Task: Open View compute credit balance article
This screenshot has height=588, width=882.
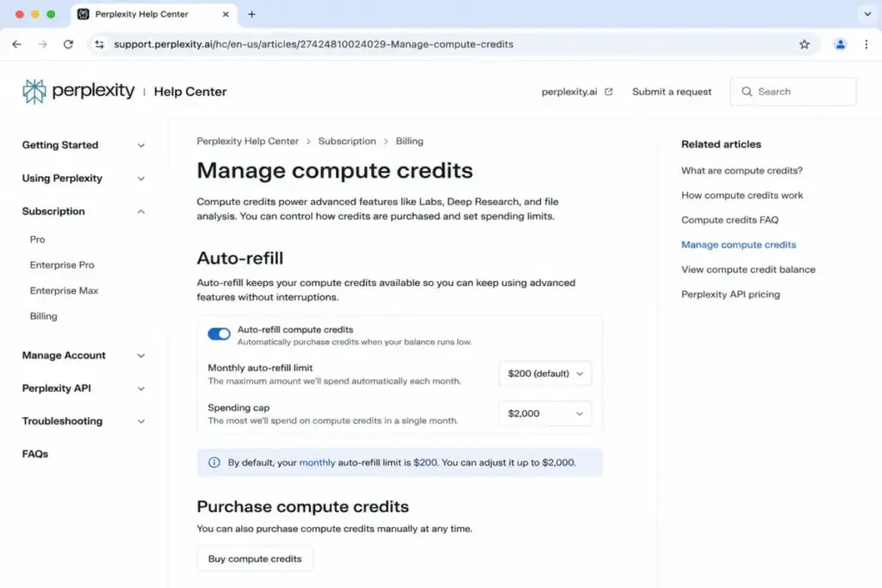Action: pos(748,269)
